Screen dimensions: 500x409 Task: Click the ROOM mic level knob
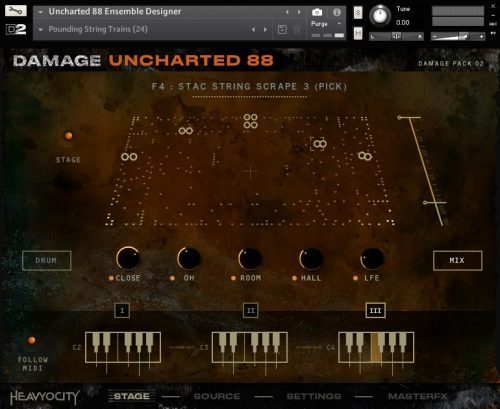(250, 258)
